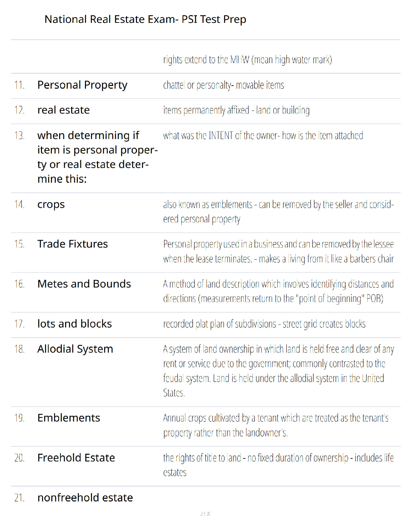Screen dimensions: 411x532
Task: Click the items permanently affixed definition
Action: 236,110
